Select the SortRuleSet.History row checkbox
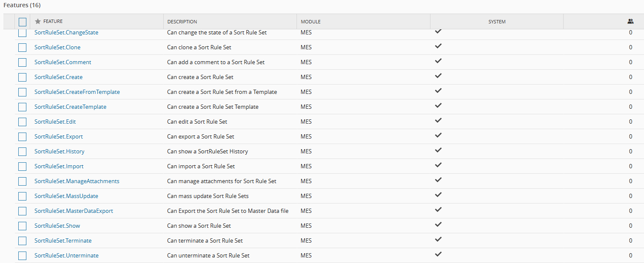 coord(23,152)
